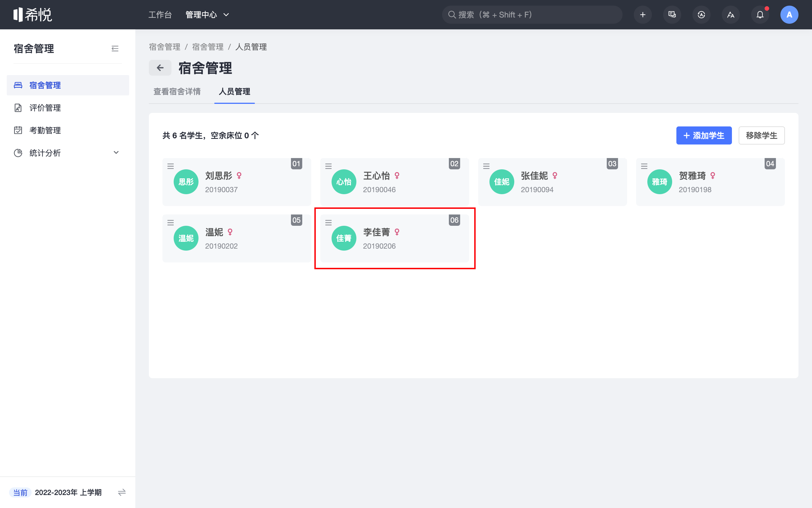Click the 2022-2023年 上学期 label

click(x=68, y=492)
